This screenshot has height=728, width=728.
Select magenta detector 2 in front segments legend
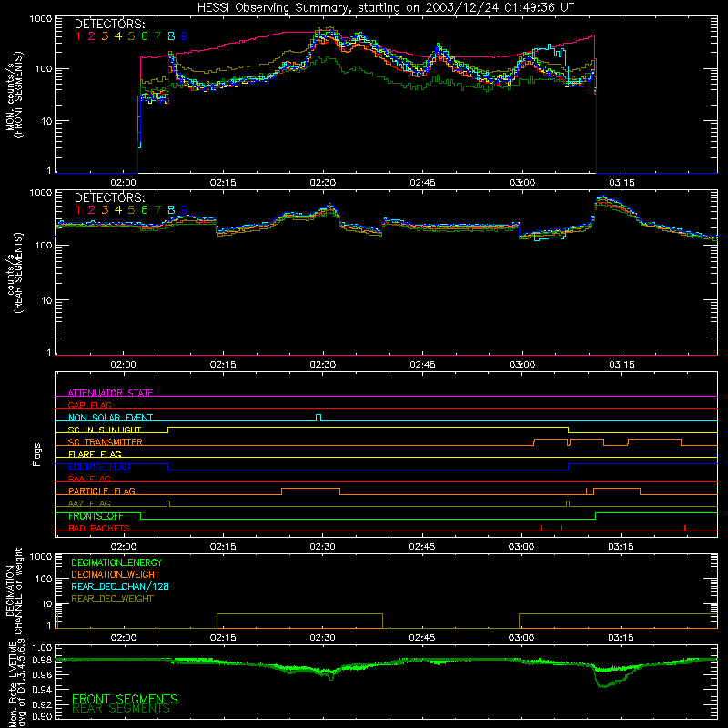pyautogui.click(x=92, y=36)
